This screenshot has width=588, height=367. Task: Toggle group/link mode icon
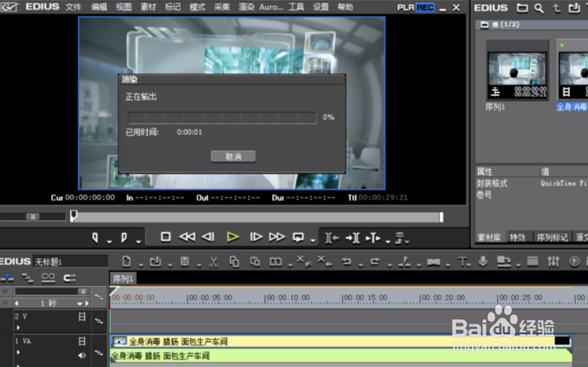click(48, 278)
